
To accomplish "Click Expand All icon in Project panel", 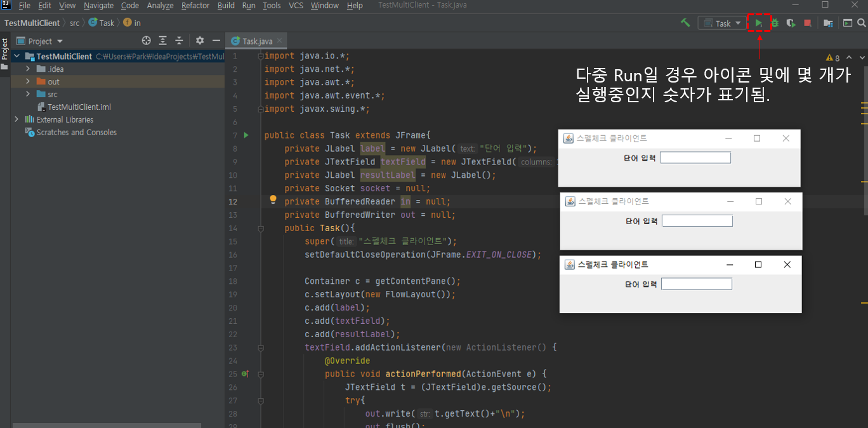I will pyautogui.click(x=163, y=41).
